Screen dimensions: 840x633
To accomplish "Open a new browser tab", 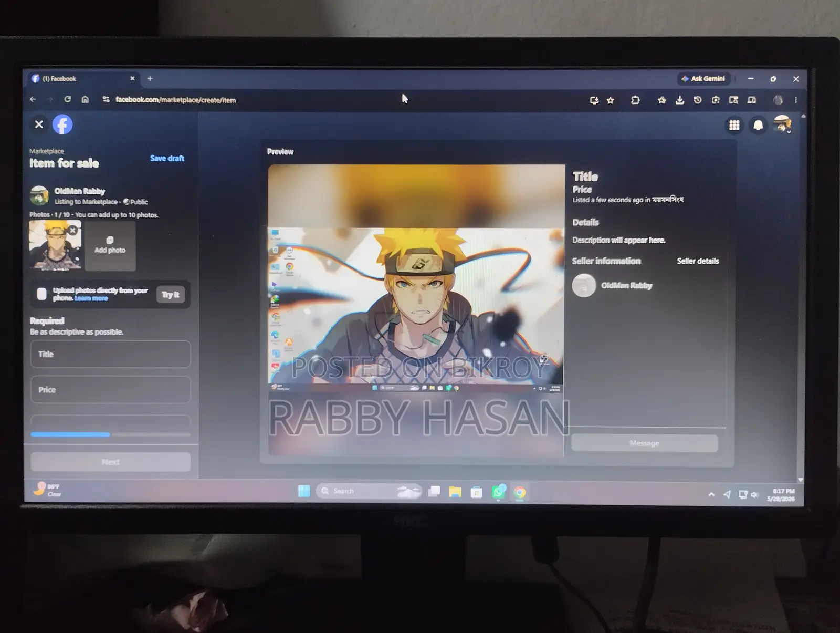I will pos(150,79).
